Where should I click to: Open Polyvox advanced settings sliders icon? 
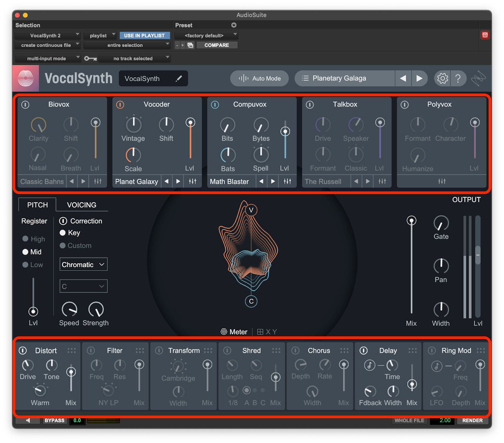[442, 181]
